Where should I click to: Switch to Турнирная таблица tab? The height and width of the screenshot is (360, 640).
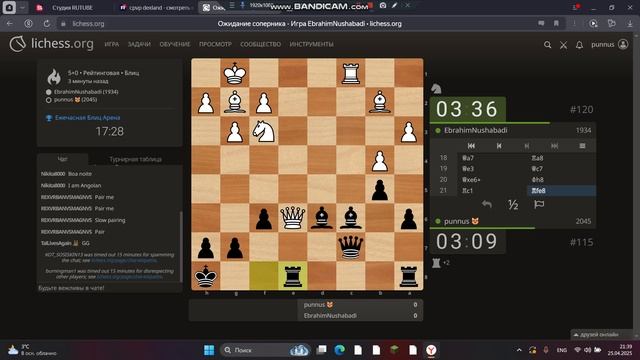[135, 159]
